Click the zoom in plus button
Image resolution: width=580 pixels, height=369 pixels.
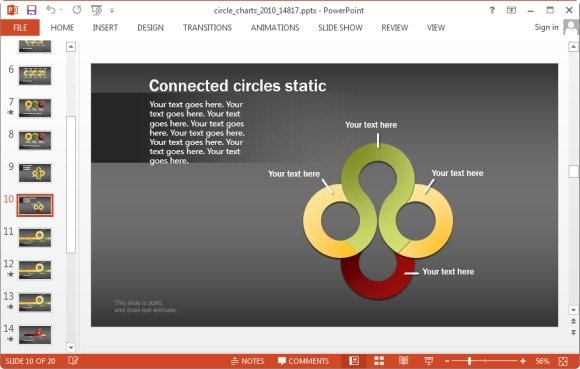pos(523,361)
